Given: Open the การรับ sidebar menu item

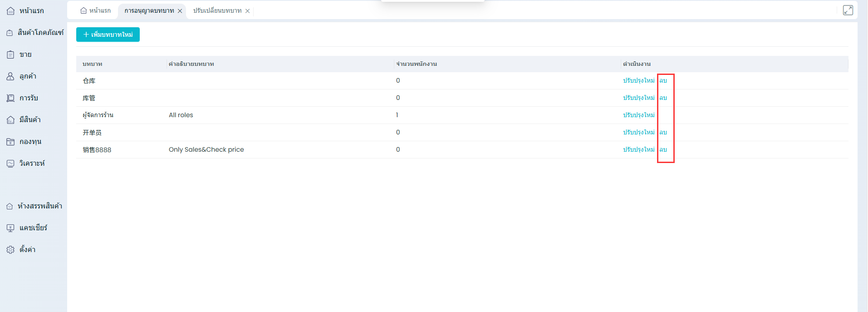Looking at the screenshot, I should (29, 98).
